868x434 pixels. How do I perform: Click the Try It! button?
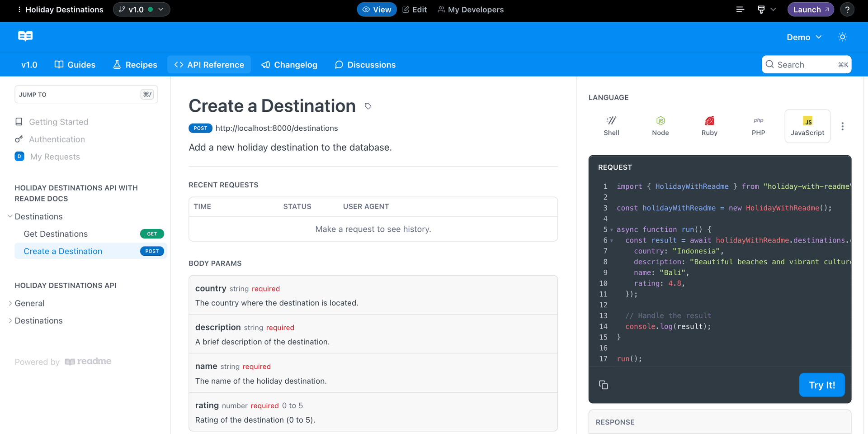tap(822, 385)
